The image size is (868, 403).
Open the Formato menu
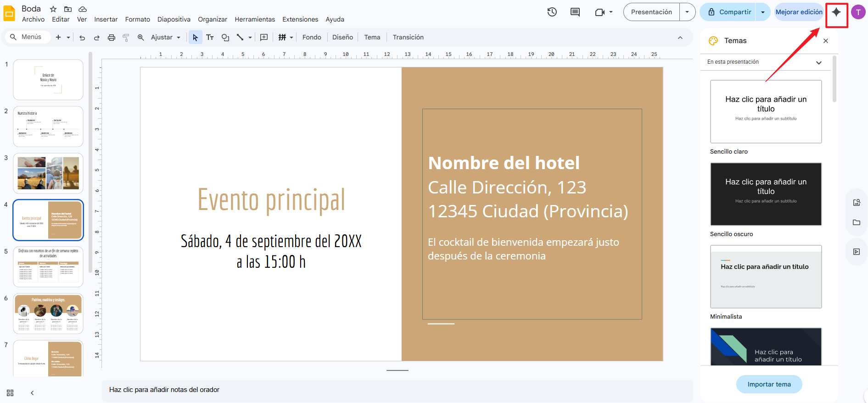[x=138, y=19]
